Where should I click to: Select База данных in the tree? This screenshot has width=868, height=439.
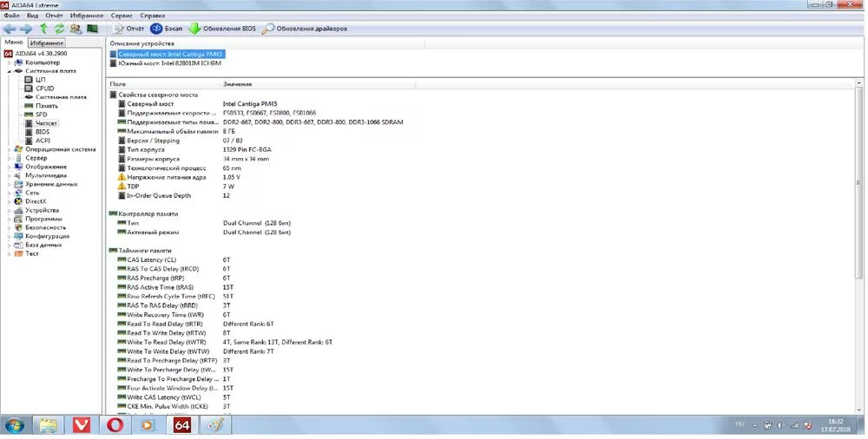point(37,245)
